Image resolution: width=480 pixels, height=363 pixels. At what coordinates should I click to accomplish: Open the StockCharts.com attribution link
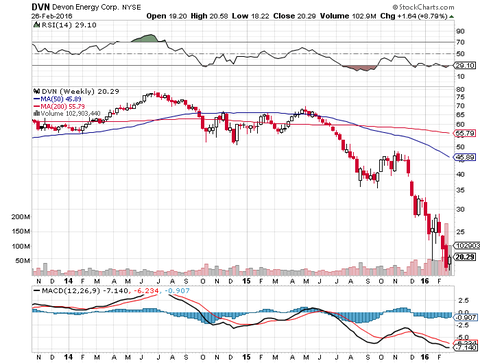coord(423,7)
